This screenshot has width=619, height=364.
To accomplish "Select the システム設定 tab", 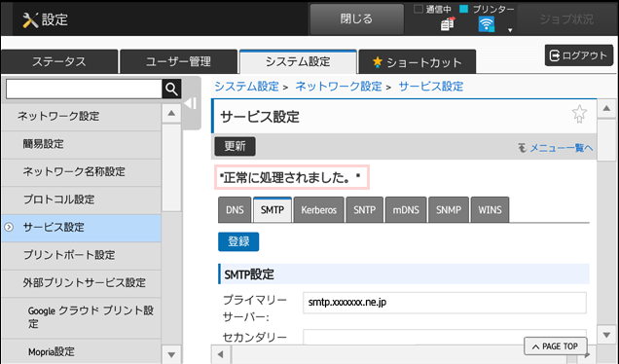I will click(298, 61).
